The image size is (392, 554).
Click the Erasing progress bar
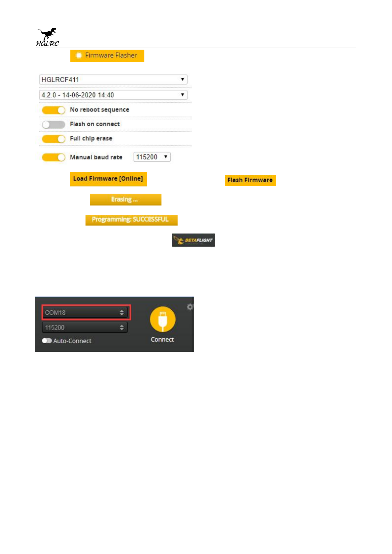125,200
